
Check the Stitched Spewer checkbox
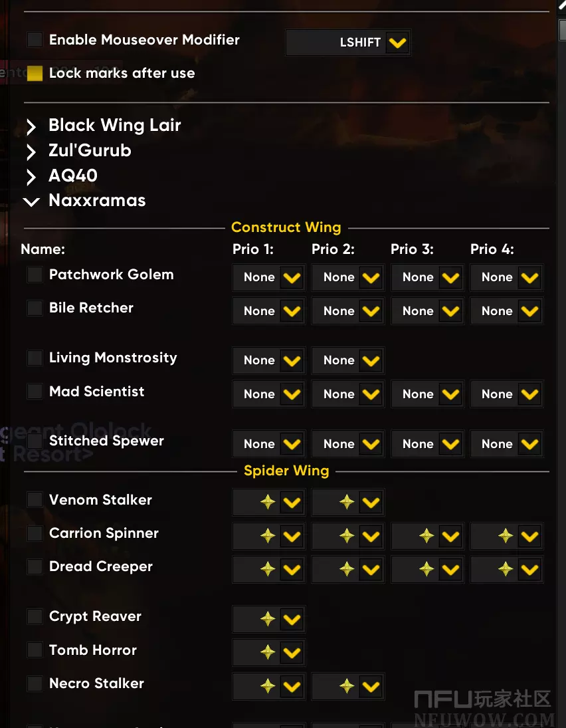tap(35, 441)
